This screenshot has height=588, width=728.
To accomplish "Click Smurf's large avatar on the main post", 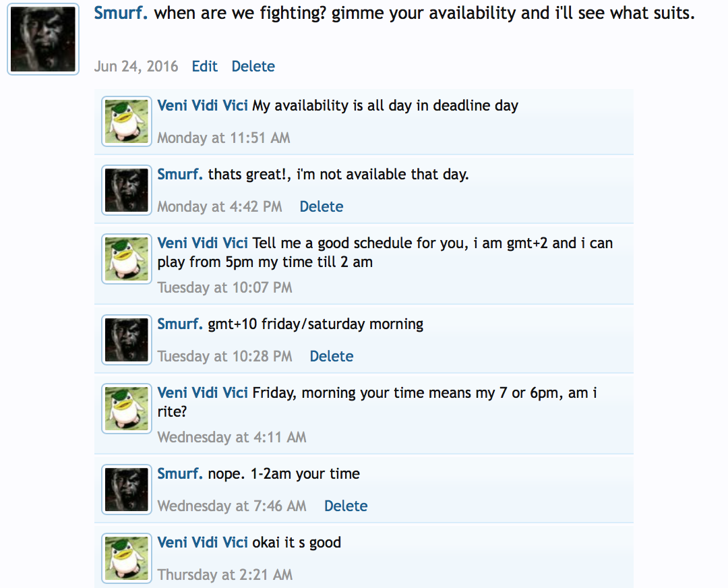I will click(x=43, y=40).
